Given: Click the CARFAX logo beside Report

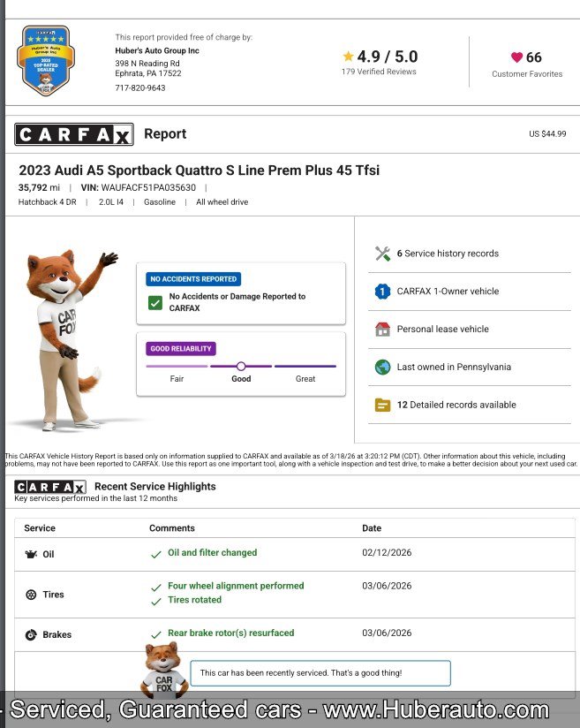Looking at the screenshot, I should 74,134.
